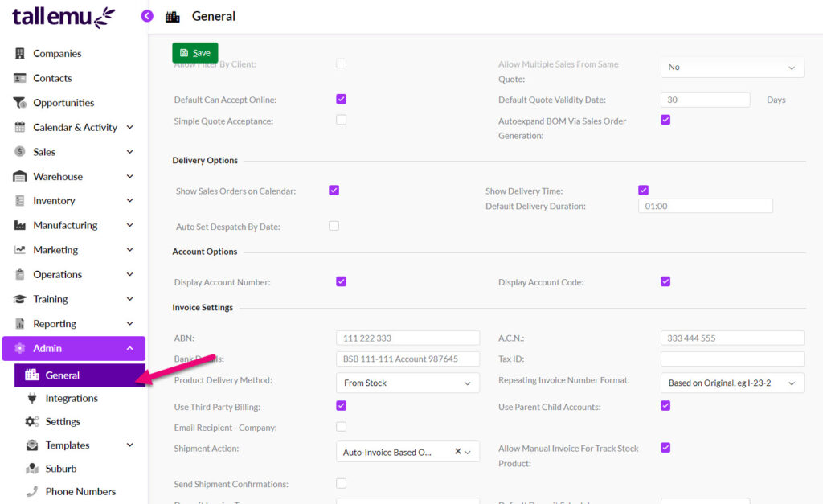
Task: Click the Phone Numbers handset icon
Action: [32, 491]
